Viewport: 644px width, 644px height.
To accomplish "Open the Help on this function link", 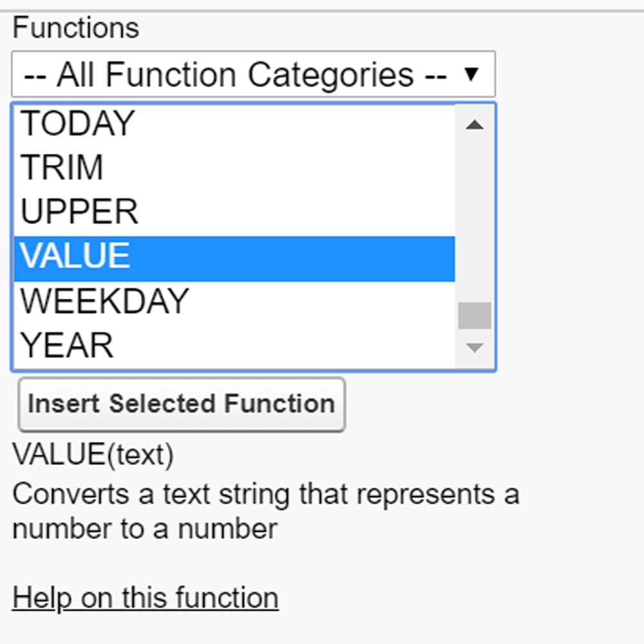I will point(146,598).
